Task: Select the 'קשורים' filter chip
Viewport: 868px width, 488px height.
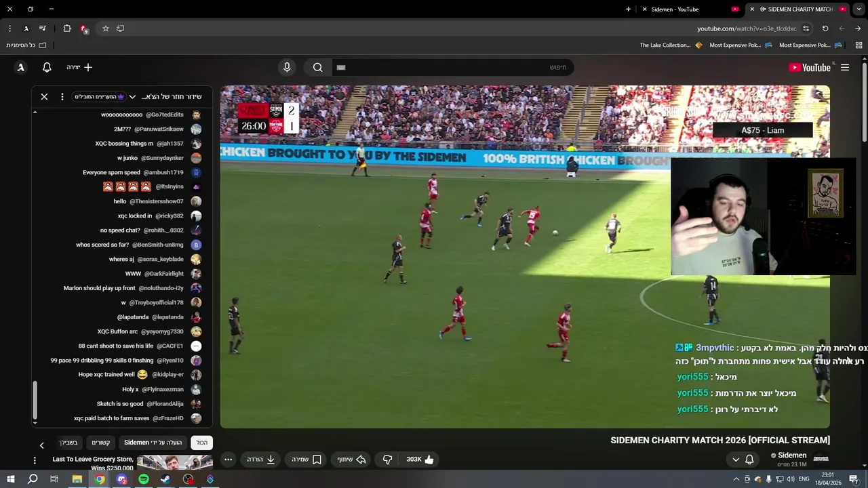Action: pyautogui.click(x=101, y=443)
